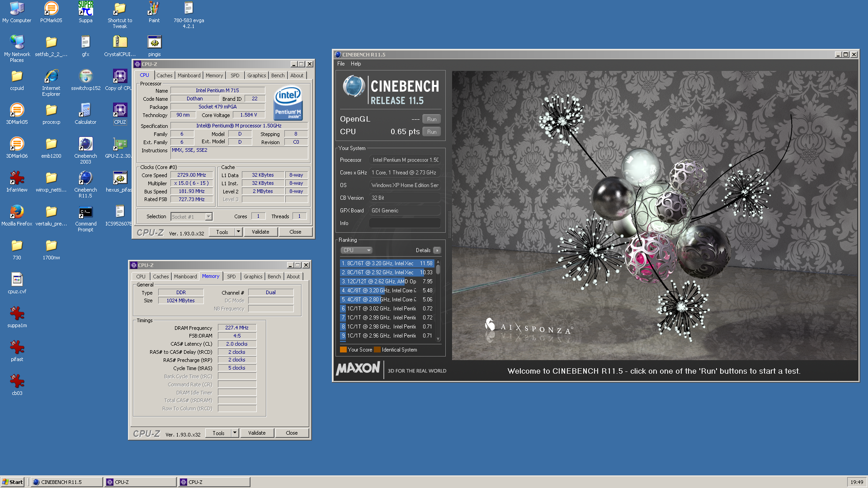The height and width of the screenshot is (488, 868).
Task: Click Validate in lower CPU-Z window
Action: [257, 433]
